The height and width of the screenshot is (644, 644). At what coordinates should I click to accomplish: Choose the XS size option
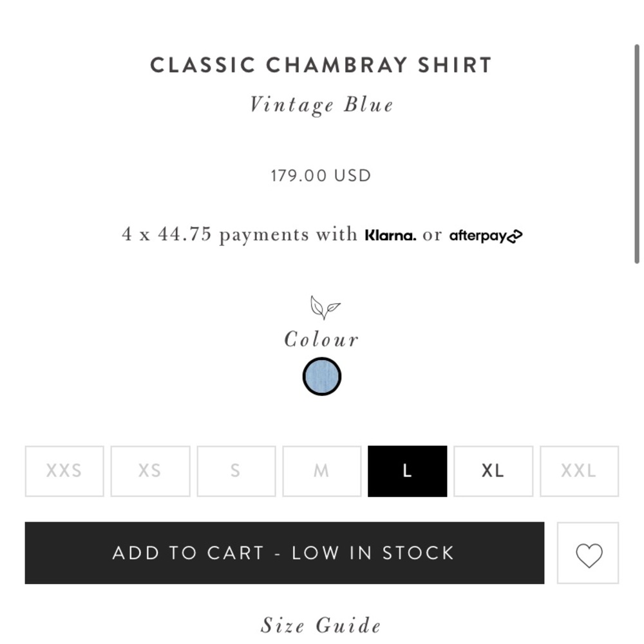click(150, 471)
